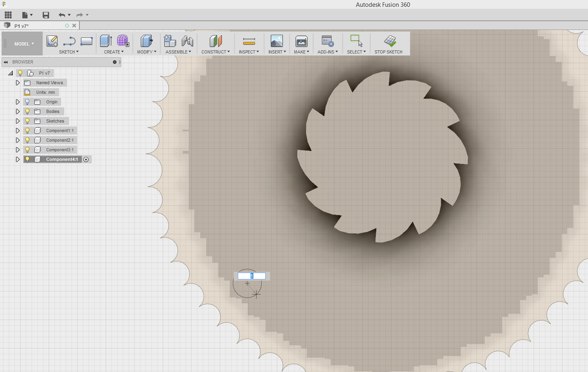
Task: Open the File menu document icon
Action: 25,15
